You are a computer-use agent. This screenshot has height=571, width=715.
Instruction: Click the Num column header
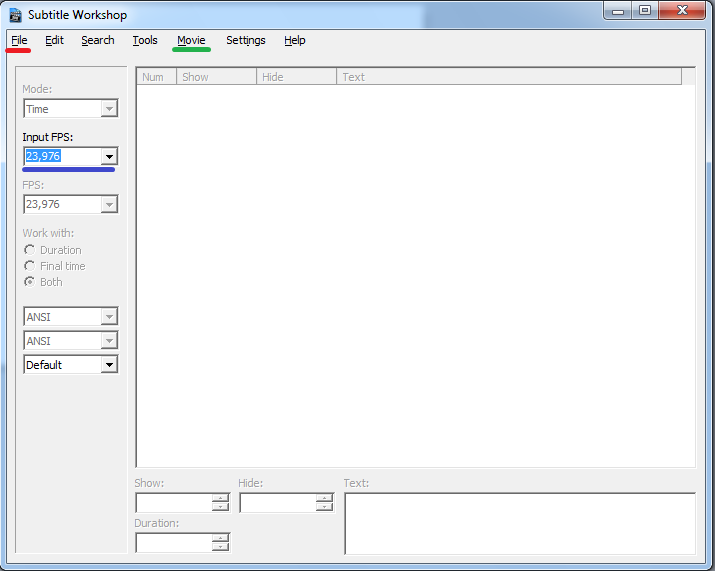pos(156,77)
